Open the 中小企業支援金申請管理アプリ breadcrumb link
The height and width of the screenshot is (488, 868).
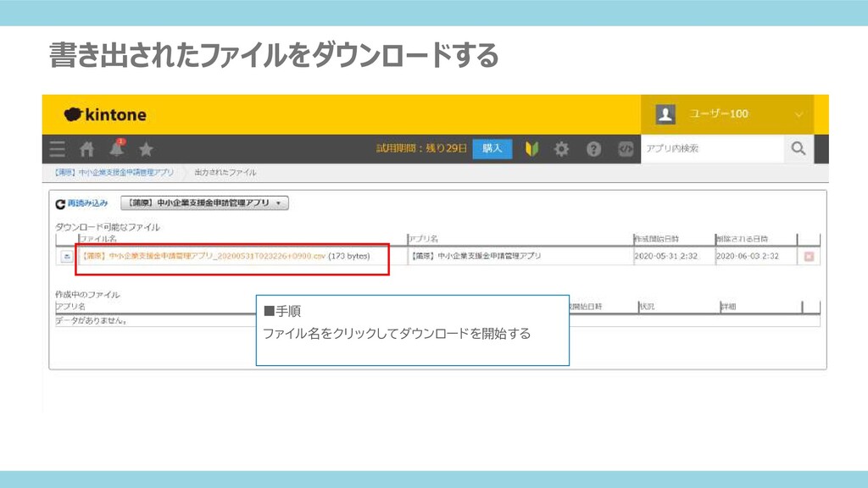click(114, 173)
